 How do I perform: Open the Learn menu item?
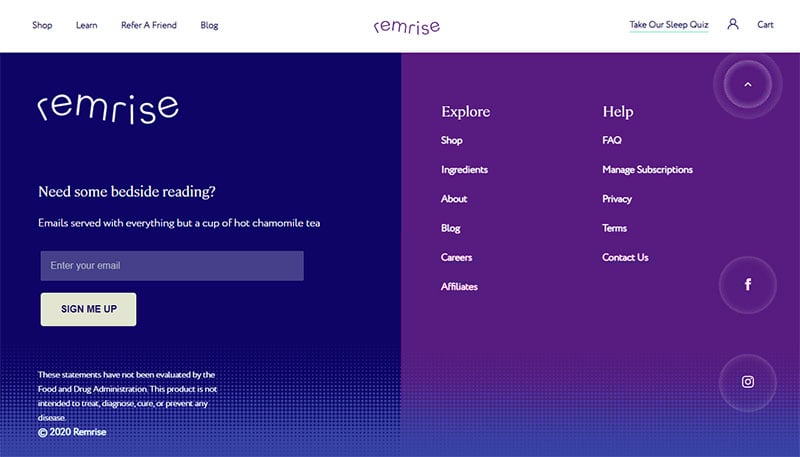86,25
